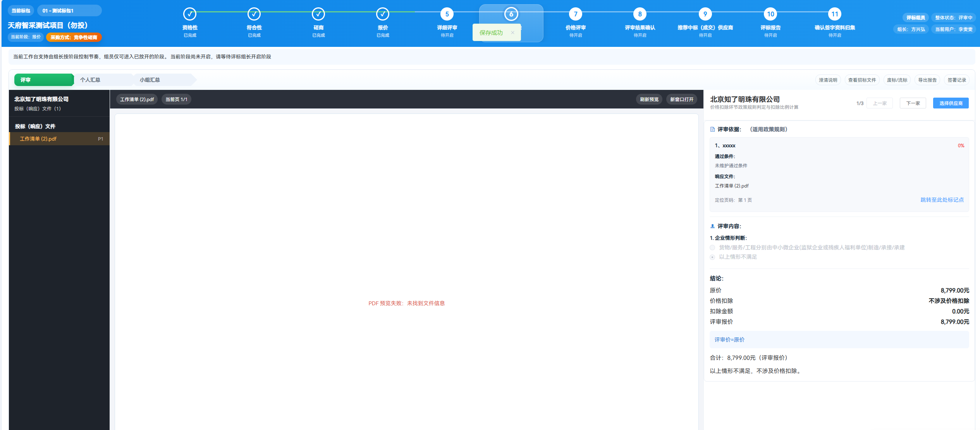Viewport: 980px width, 430px height.
Task: Select 工作清单 (2).pdf in sidebar file list
Action: point(59,139)
